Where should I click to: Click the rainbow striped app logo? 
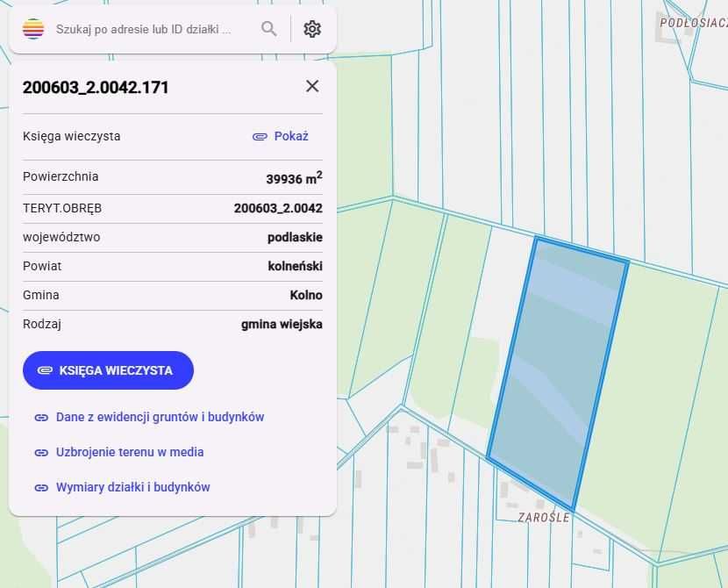(x=33, y=29)
